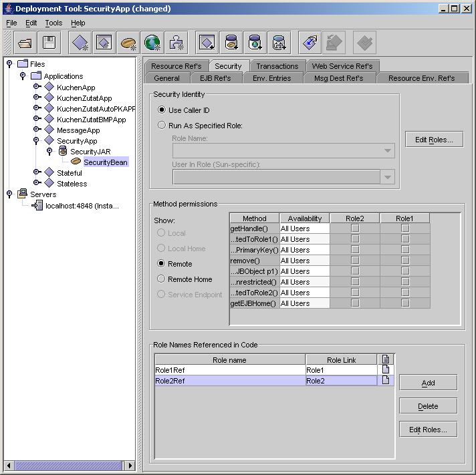Click the SecurityJAR jar icon
Image resolution: width=476 pixels, height=475 pixels.
63,151
